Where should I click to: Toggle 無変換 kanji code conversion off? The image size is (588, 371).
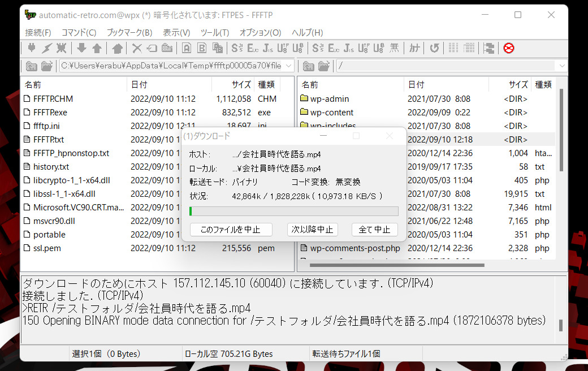point(394,48)
